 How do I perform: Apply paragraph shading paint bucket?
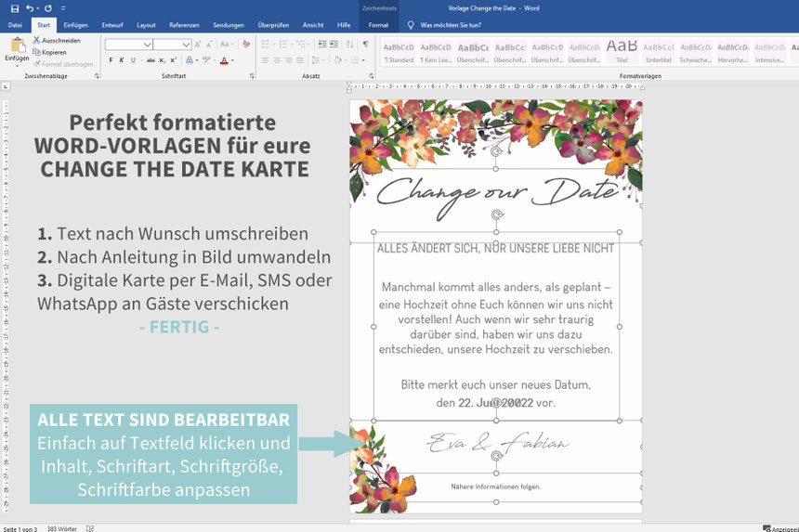pyautogui.click(x=337, y=60)
